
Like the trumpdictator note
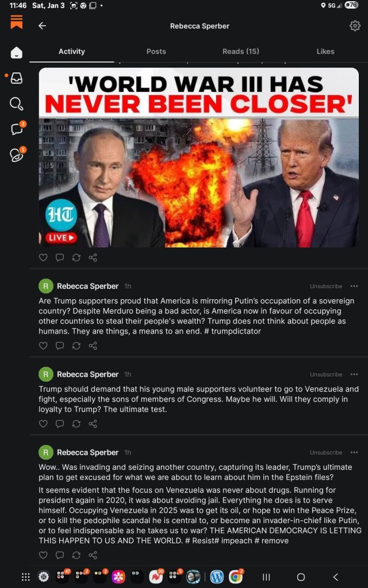(x=43, y=346)
